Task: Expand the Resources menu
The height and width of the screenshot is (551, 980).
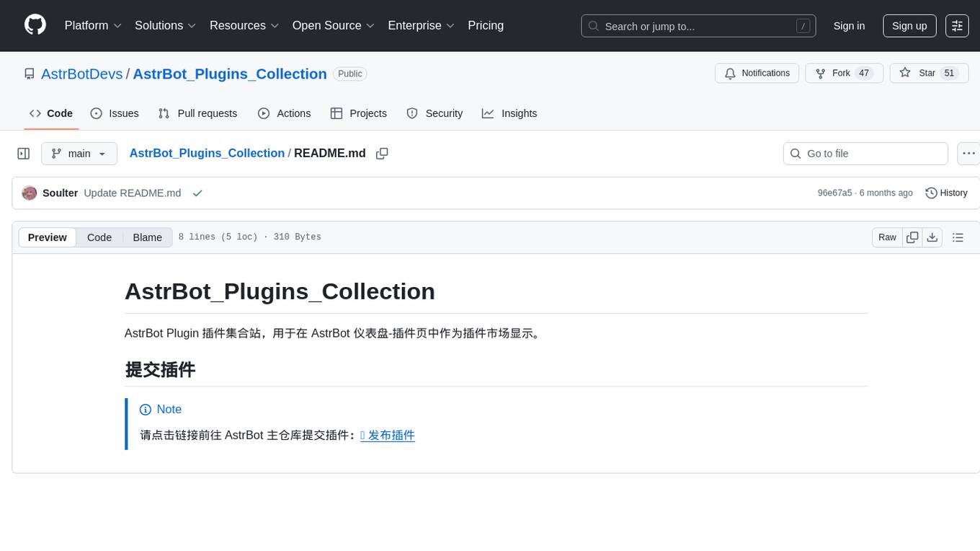Action: (x=244, y=25)
